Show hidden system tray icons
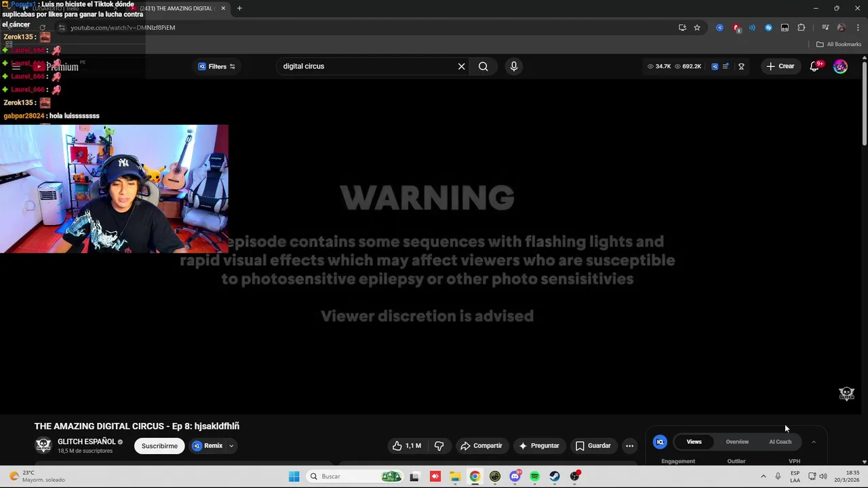The width and height of the screenshot is (868, 488). pos(763,476)
